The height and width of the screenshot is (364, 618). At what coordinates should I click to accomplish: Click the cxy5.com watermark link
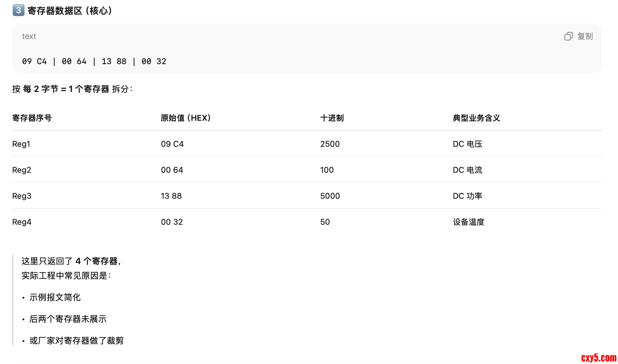pyautogui.click(x=598, y=358)
